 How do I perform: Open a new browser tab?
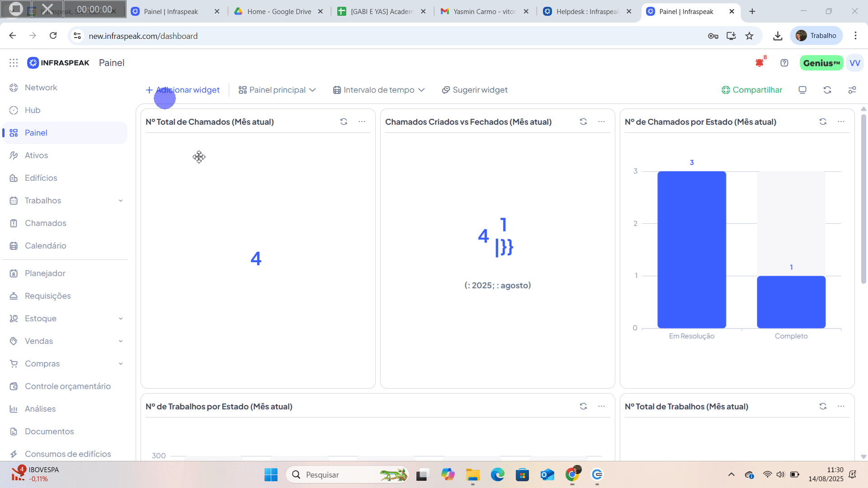[752, 11]
